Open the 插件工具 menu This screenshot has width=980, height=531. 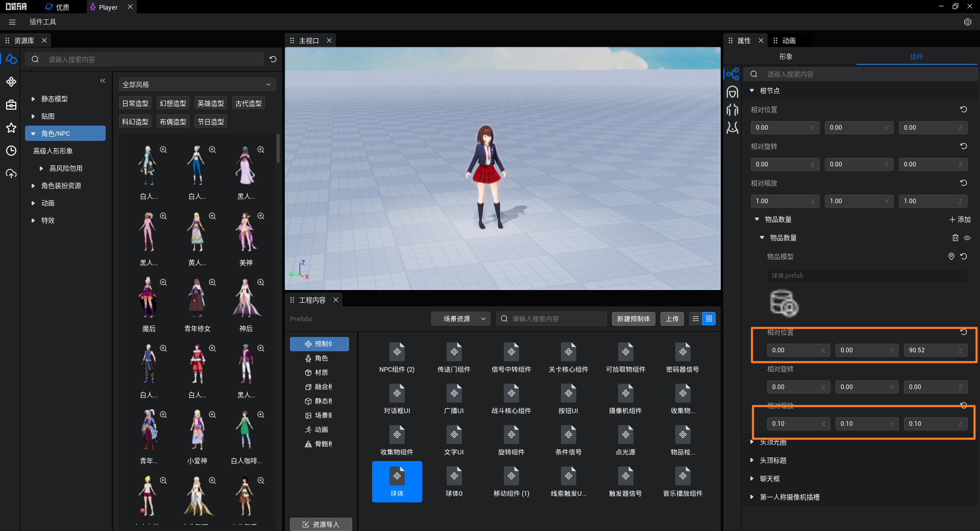pyautogui.click(x=43, y=22)
